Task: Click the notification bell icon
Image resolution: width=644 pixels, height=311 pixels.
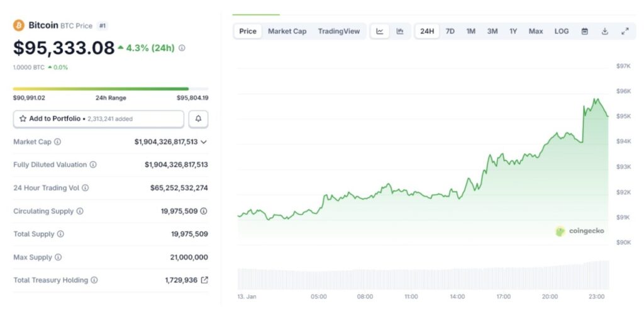Action: click(198, 118)
